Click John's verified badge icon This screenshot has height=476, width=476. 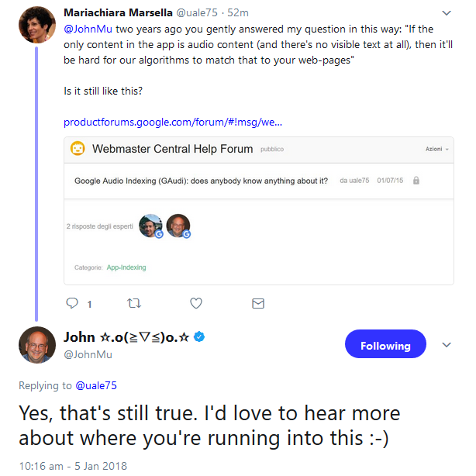199,337
